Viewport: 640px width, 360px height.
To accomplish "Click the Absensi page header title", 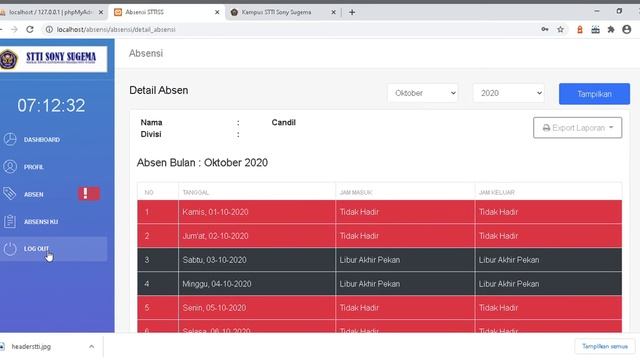I will coord(146,53).
